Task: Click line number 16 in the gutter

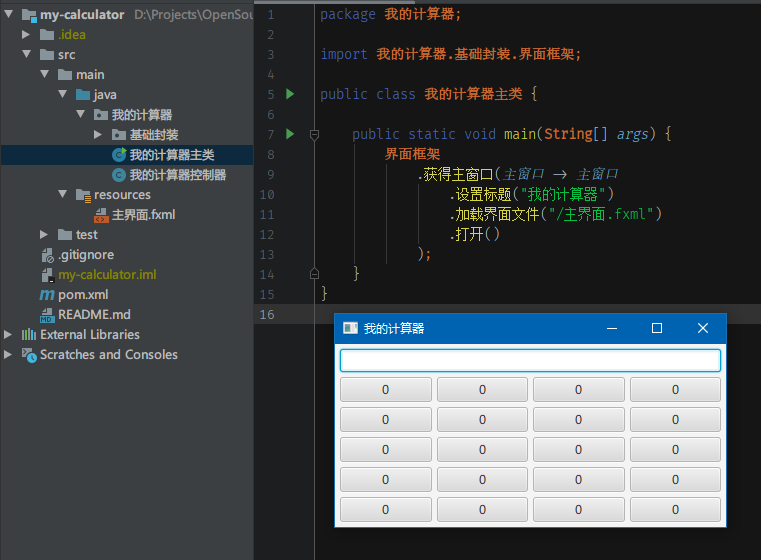Action: [x=267, y=314]
